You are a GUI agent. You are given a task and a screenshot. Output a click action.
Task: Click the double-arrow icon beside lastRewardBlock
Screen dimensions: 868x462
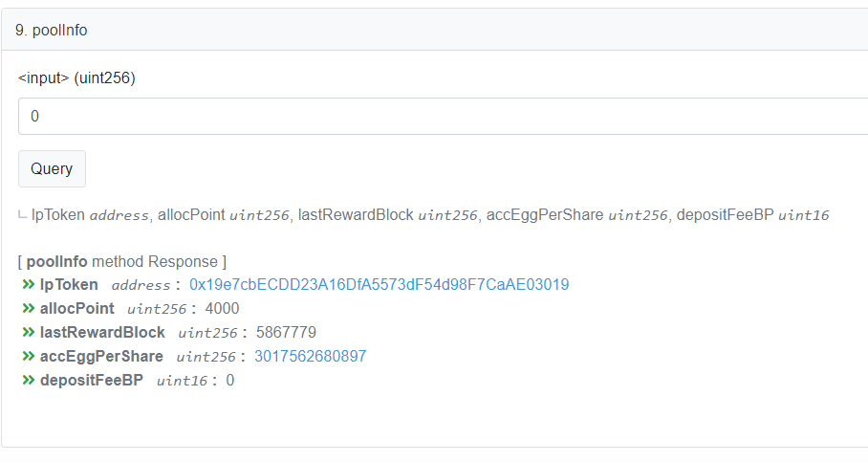(29, 332)
